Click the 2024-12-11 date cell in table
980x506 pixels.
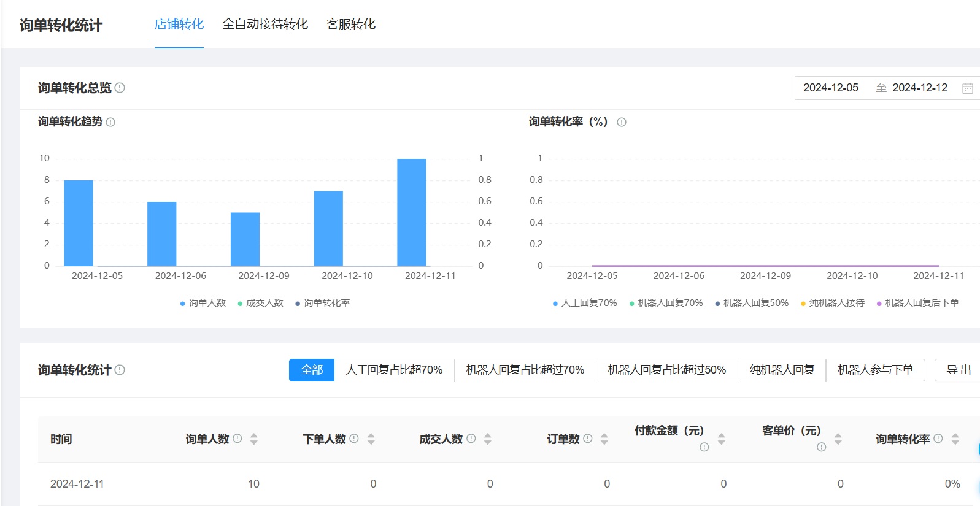77,484
